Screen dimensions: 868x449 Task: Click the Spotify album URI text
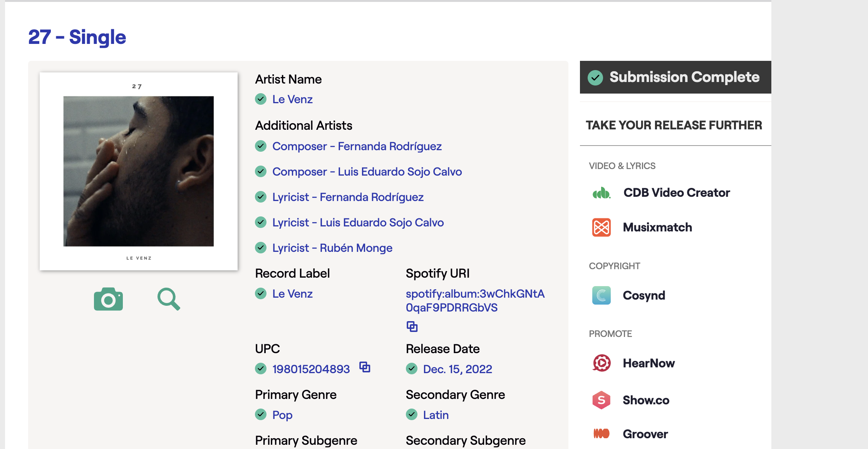click(x=475, y=300)
